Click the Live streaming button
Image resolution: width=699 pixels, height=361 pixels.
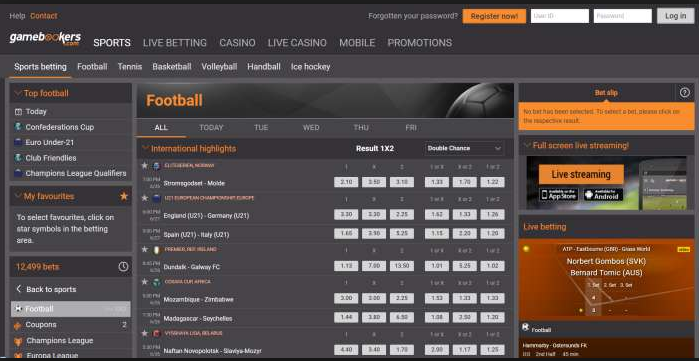581,174
